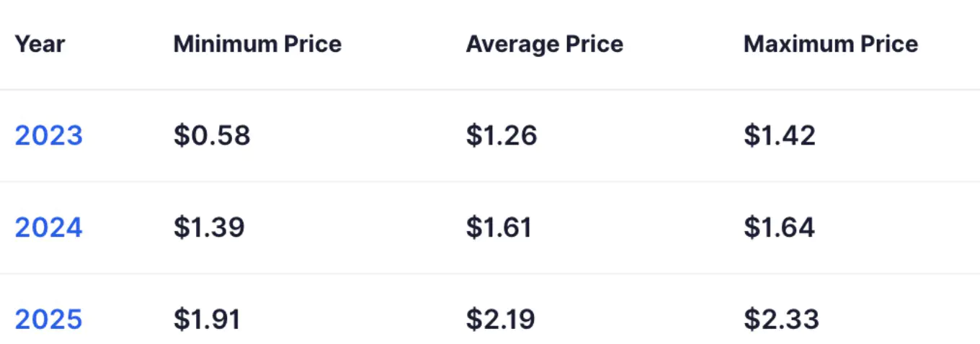Click the Average Price column header
This screenshot has width=980, height=344.
coord(544,44)
